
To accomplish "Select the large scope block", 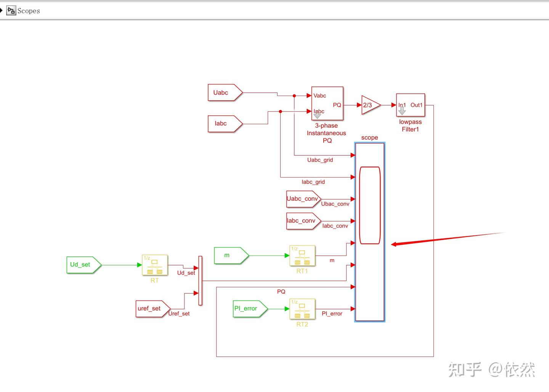I will point(370,232).
